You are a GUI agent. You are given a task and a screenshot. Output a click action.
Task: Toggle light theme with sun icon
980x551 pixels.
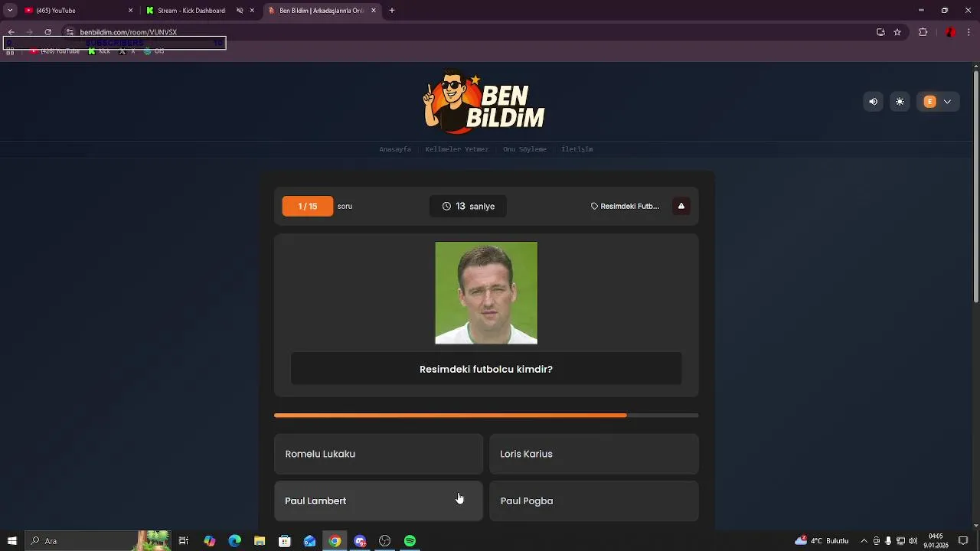(900, 102)
